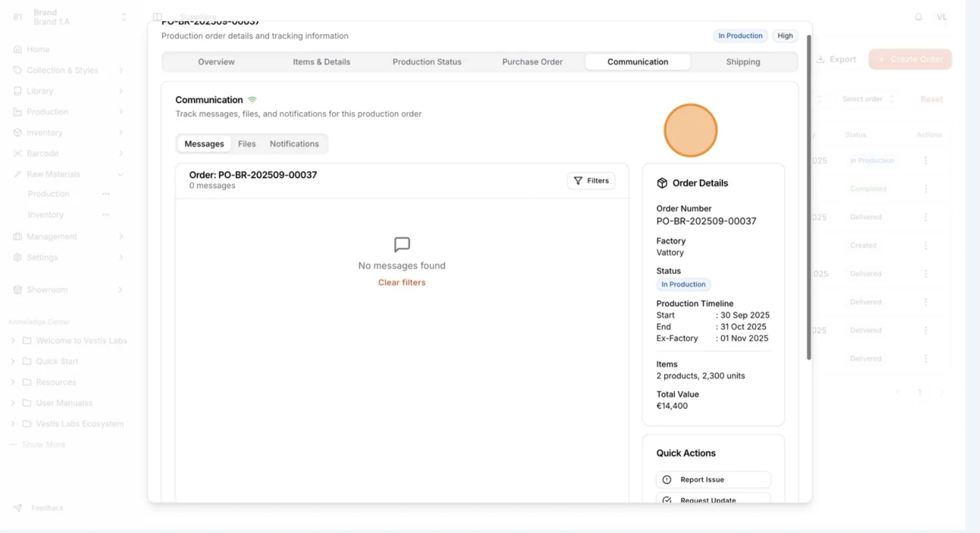This screenshot has width=980, height=533.
Task: Open the Select order dropdown
Action: coord(868,99)
